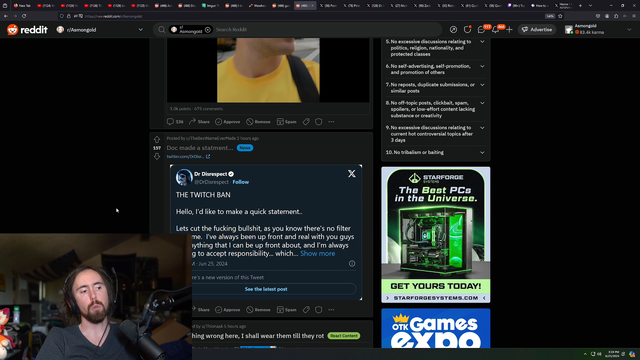640x360 pixels.
Task: Open the chat icon in header
Action: point(482,29)
